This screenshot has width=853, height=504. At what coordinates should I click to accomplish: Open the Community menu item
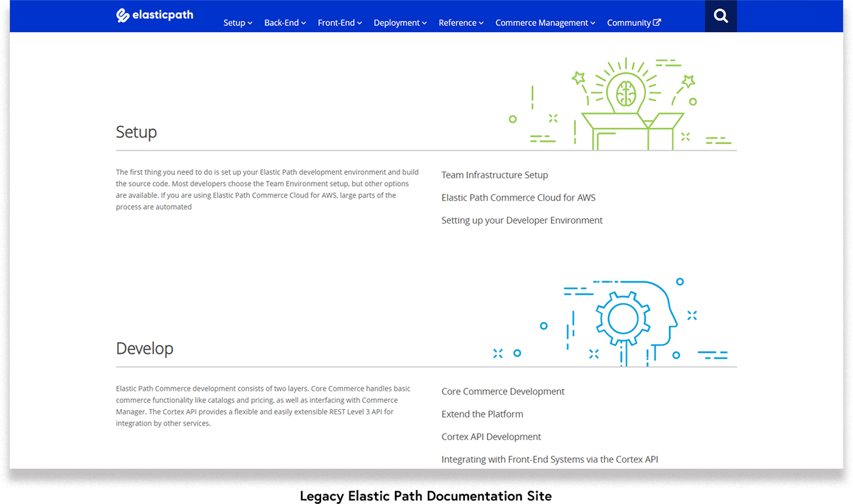click(x=629, y=23)
